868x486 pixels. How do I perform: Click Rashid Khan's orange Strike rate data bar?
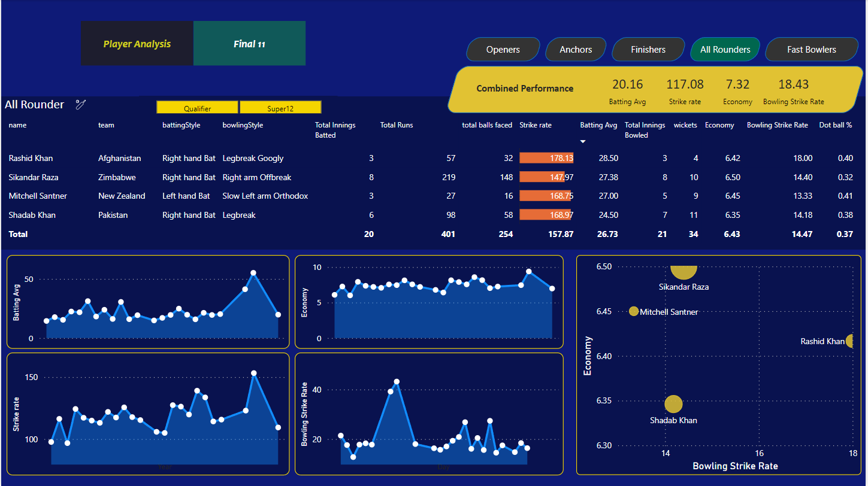(546, 157)
